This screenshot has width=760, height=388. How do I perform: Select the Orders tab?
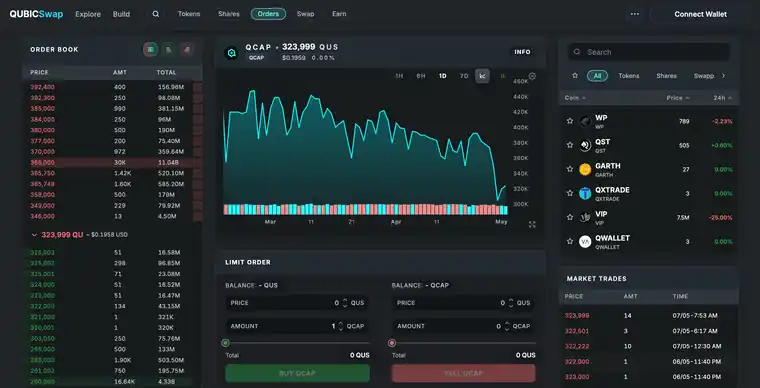(268, 14)
